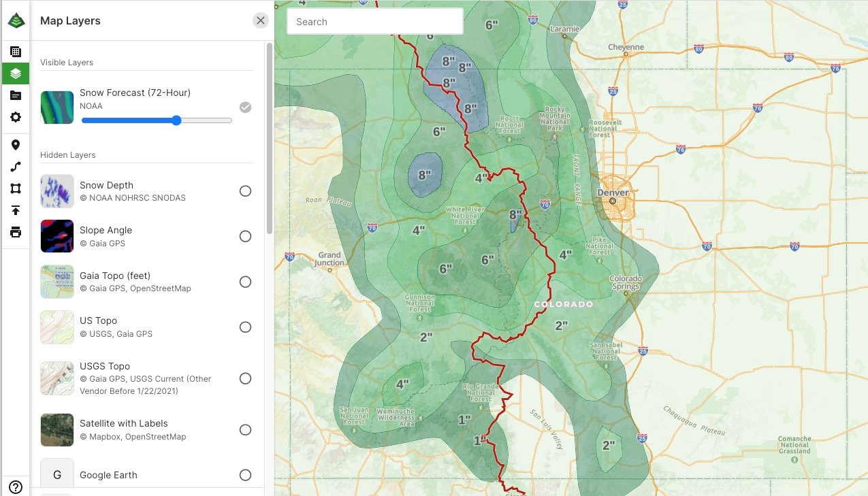Viewport: 868px width, 496px height.
Task: Select 'Snow Depth' layer name text
Action: [106, 185]
